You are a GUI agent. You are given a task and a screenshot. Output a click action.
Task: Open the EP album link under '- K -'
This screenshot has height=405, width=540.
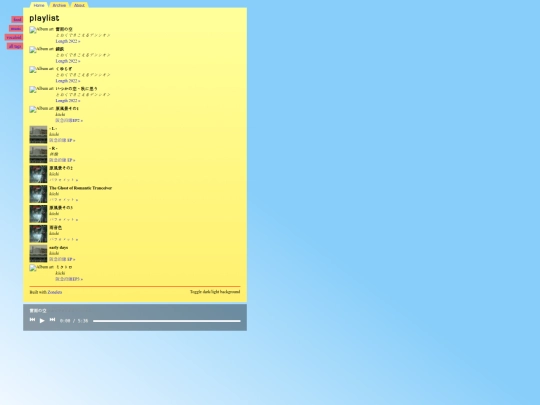click(x=62, y=160)
